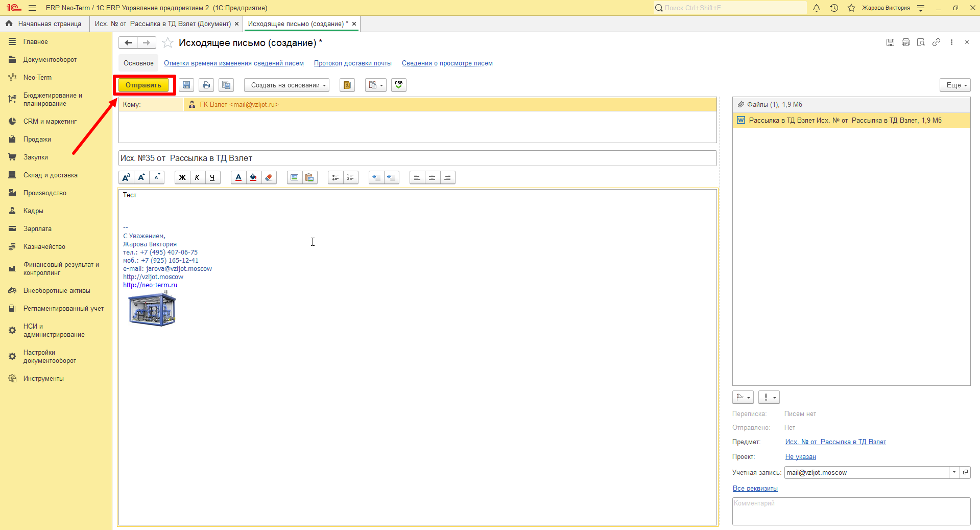980x530 pixels.
Task: Expand the Создать на основании dropdown
Action: click(x=286, y=85)
